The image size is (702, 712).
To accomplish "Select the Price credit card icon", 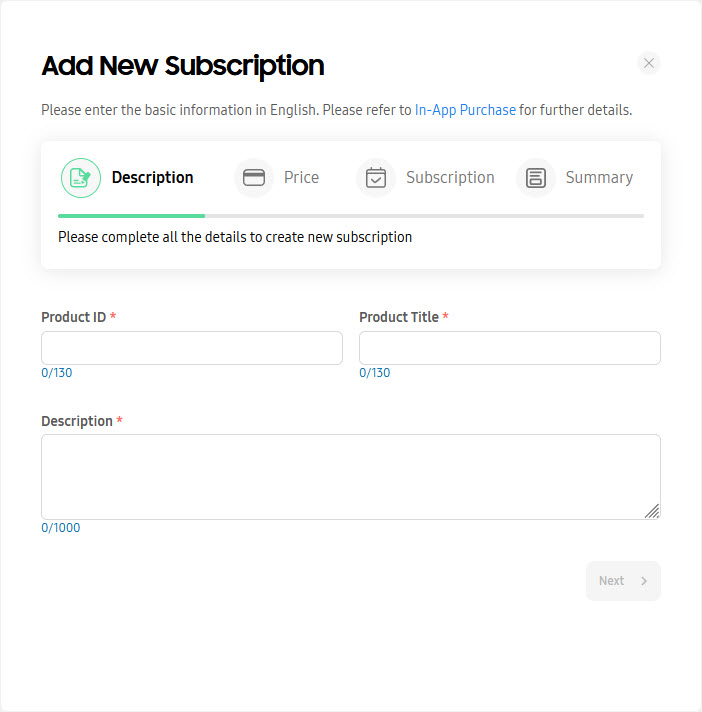I will (x=254, y=178).
